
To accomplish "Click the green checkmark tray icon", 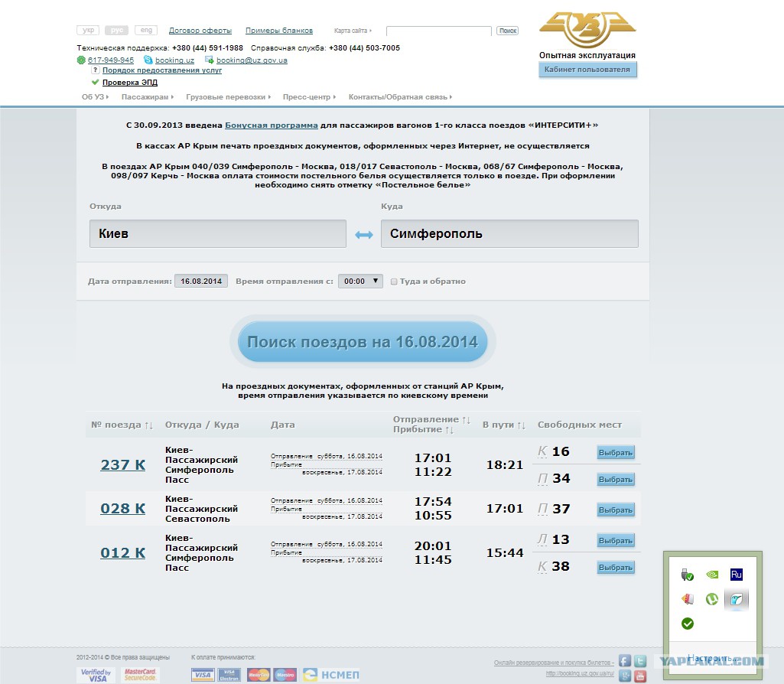I will tap(688, 623).
